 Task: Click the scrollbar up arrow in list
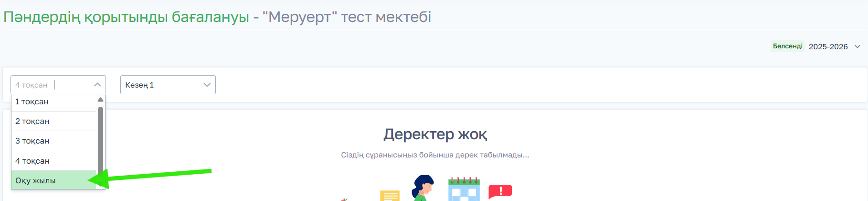click(x=100, y=100)
